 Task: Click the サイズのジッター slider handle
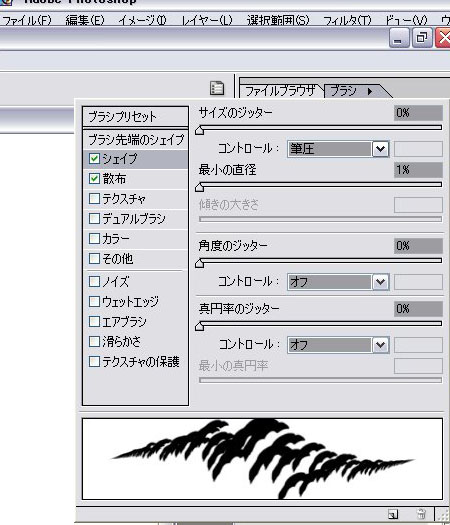click(200, 130)
